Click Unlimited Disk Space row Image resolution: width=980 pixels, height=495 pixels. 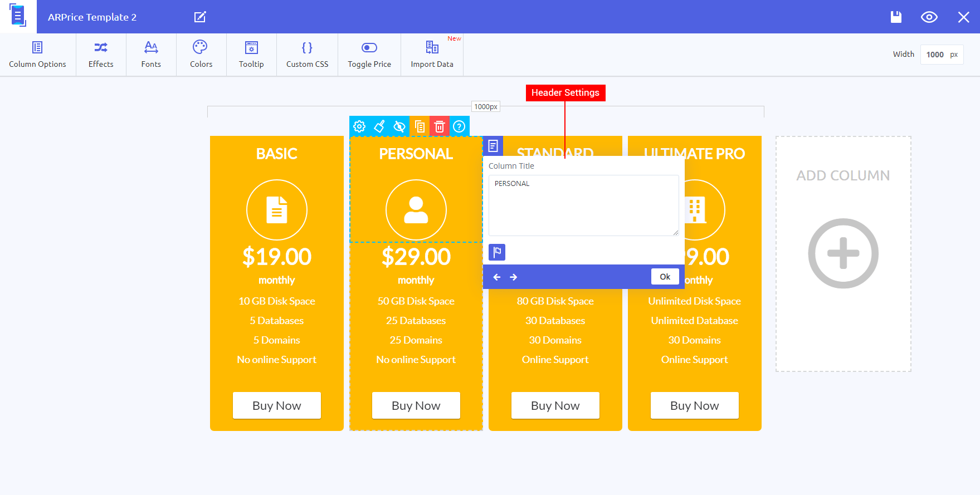695,301
